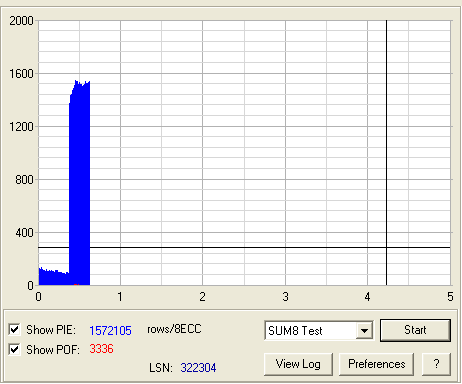Click the rows/8ECC label

(174, 329)
